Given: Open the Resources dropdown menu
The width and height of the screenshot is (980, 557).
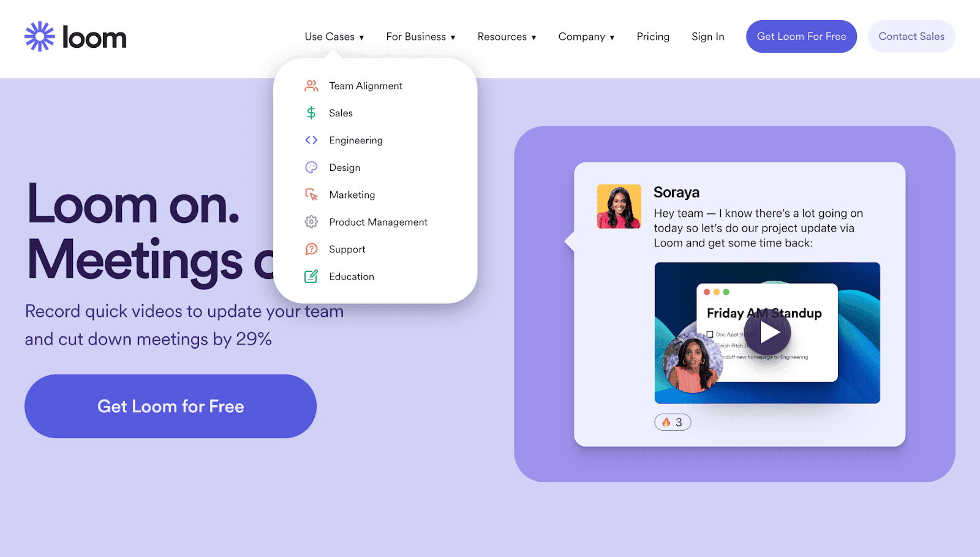Looking at the screenshot, I should (x=507, y=37).
